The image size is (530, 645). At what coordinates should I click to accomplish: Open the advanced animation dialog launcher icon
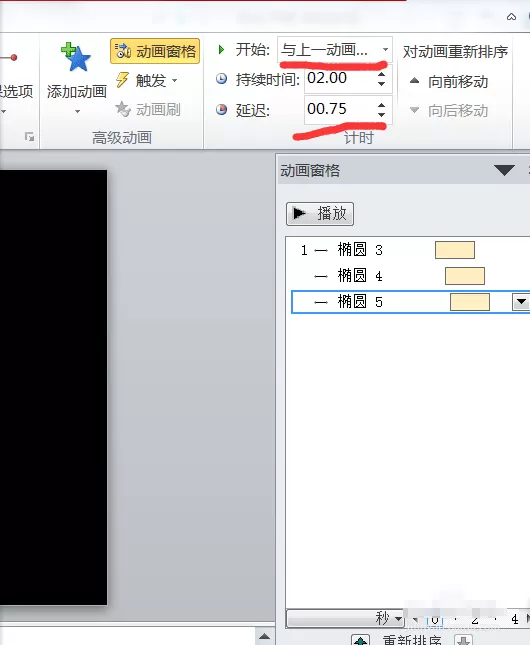tap(29, 137)
